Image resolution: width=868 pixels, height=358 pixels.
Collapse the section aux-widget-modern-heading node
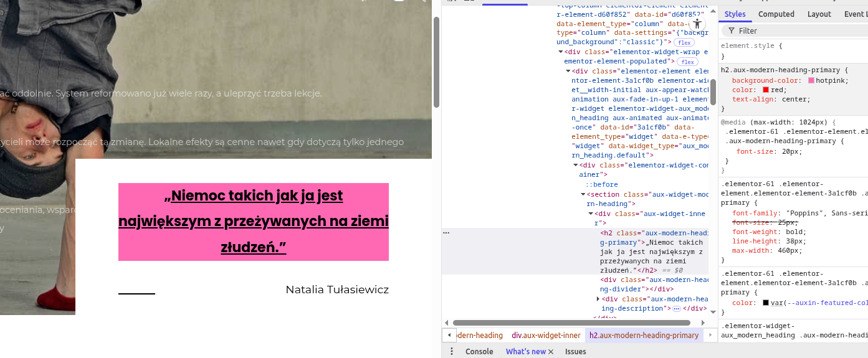(583, 194)
